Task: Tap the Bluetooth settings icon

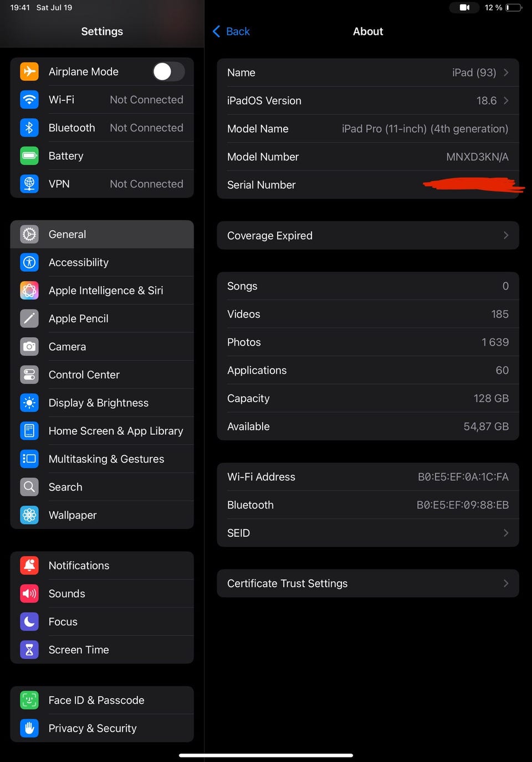Action: 29,128
